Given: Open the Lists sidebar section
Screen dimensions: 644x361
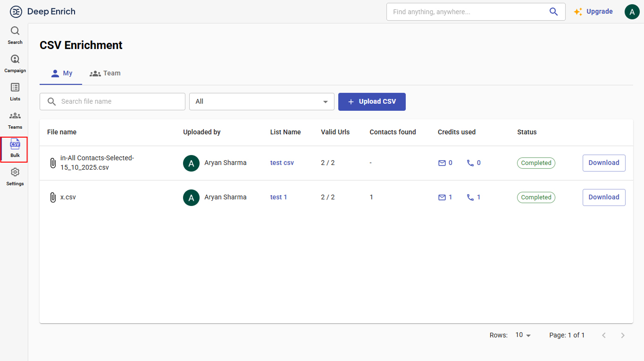Looking at the screenshot, I should [x=15, y=92].
